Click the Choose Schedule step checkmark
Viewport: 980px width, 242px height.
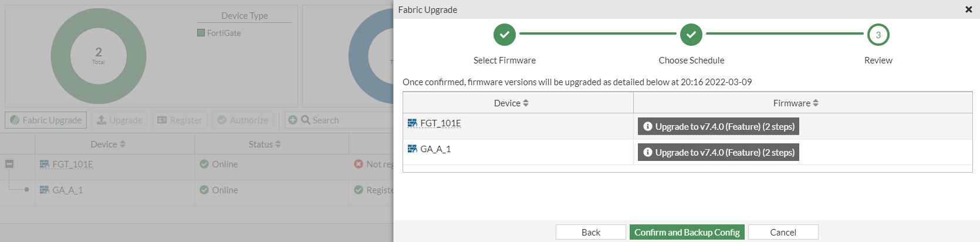[x=691, y=35]
